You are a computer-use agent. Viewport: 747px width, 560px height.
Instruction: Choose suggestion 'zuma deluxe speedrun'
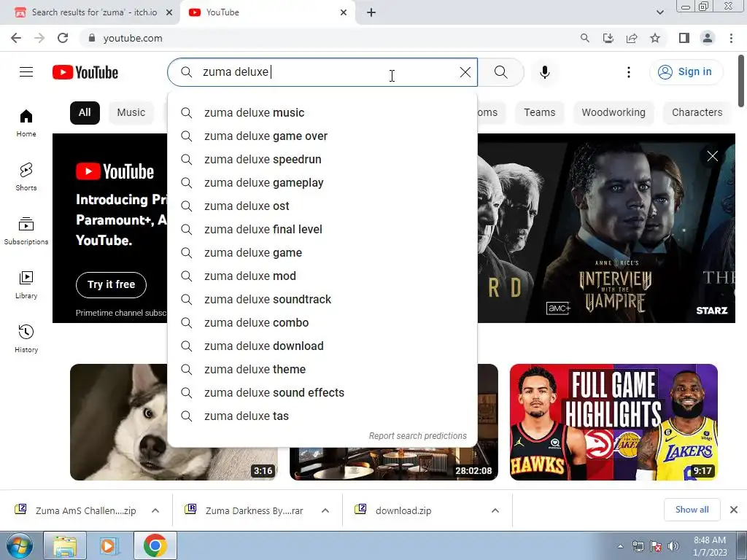tap(322, 160)
